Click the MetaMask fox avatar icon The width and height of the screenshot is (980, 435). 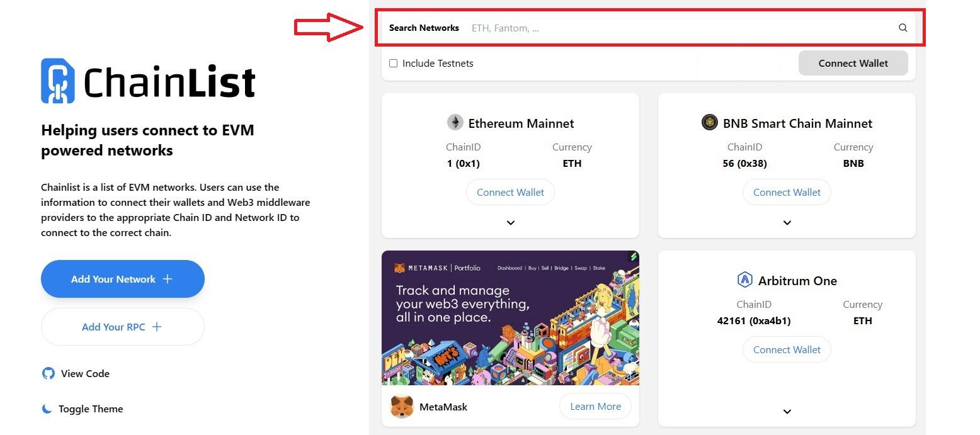[402, 407]
